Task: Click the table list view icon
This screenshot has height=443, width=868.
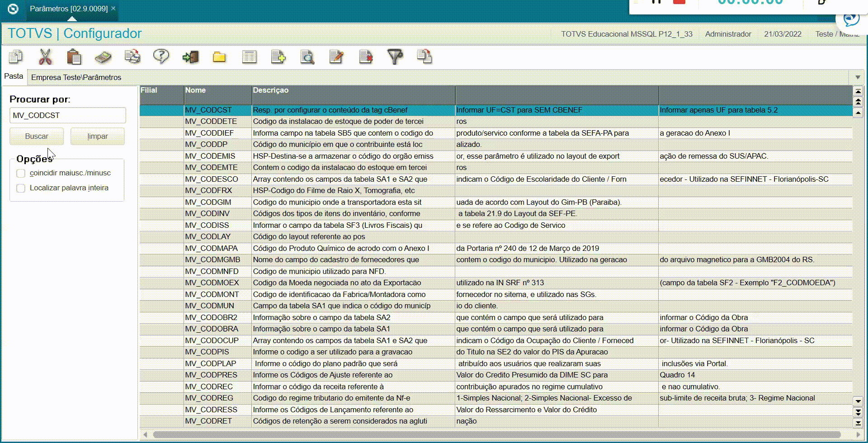Action: tap(249, 57)
